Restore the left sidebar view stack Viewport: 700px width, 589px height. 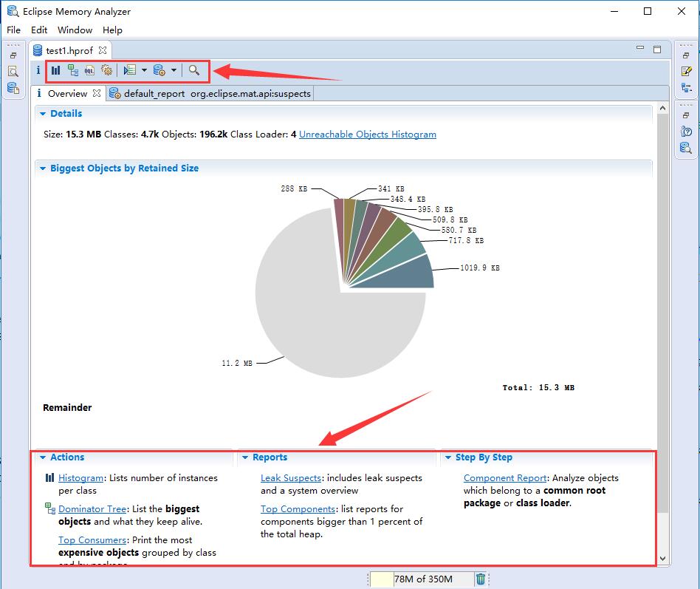(x=13, y=55)
